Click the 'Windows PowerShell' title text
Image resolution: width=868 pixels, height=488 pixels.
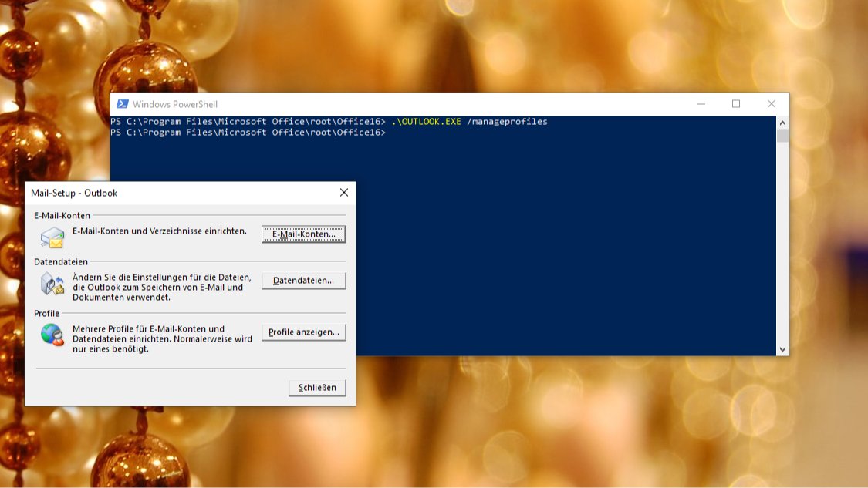pos(175,104)
